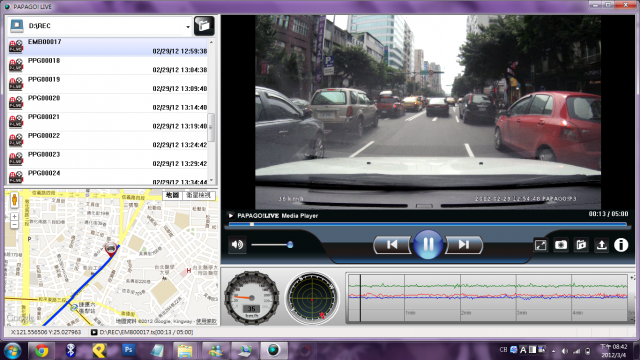Image resolution: width=640 pixels, height=360 pixels.
Task: Adjust the volume slider handle
Action: (x=290, y=245)
